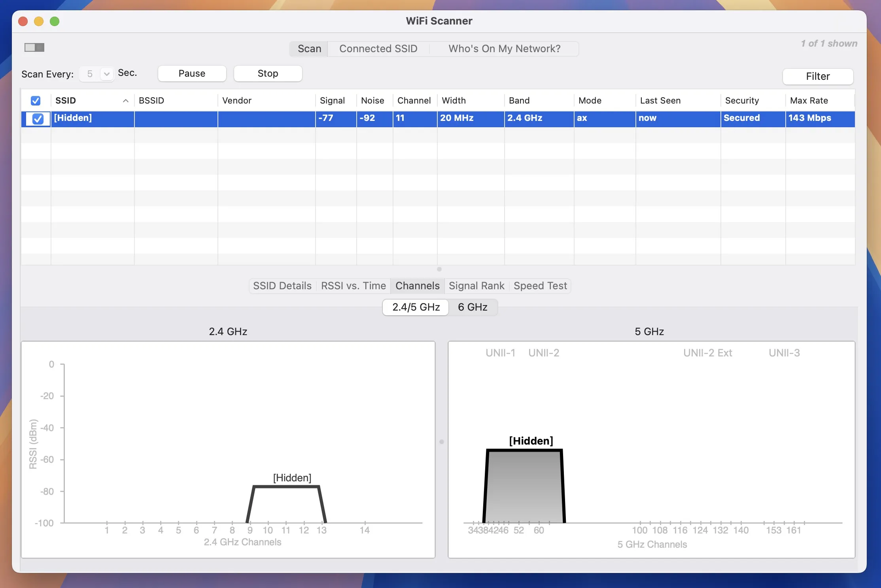Click the Secured security cell
Viewport: 881px width, 588px height.
click(753, 119)
